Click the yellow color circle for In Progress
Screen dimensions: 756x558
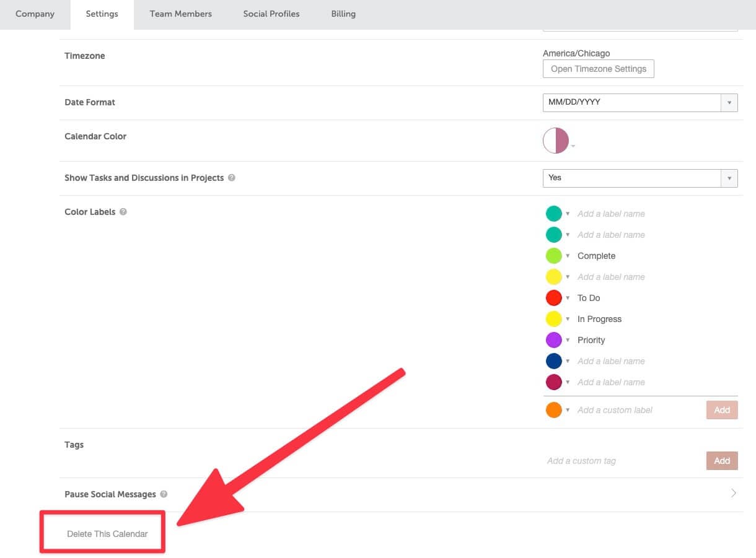click(x=553, y=319)
